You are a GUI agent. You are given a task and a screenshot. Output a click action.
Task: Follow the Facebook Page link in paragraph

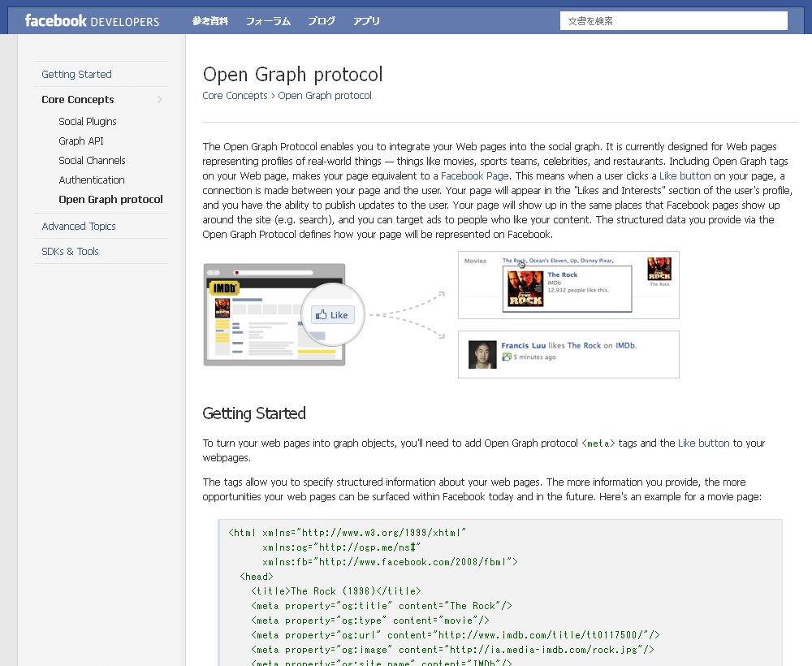474,176
